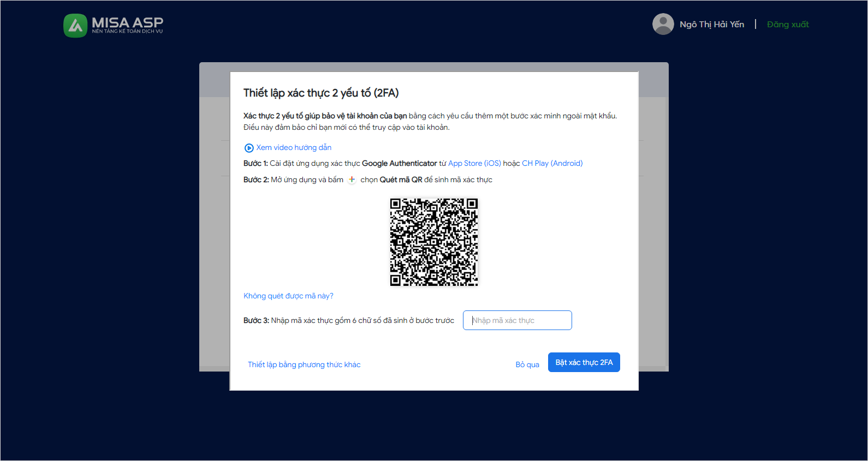Screen dimensions: 868x461
Task: Click 'Không quét được mã này?' link
Action: click(288, 296)
